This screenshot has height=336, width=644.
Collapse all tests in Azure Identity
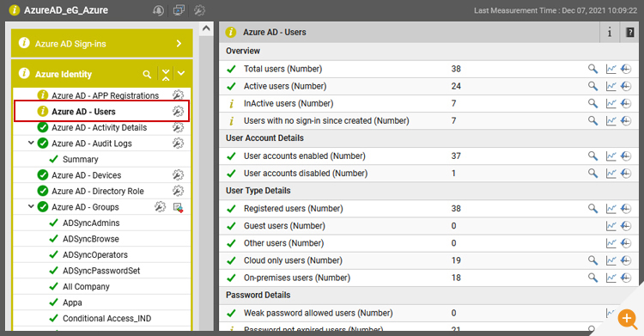click(166, 75)
